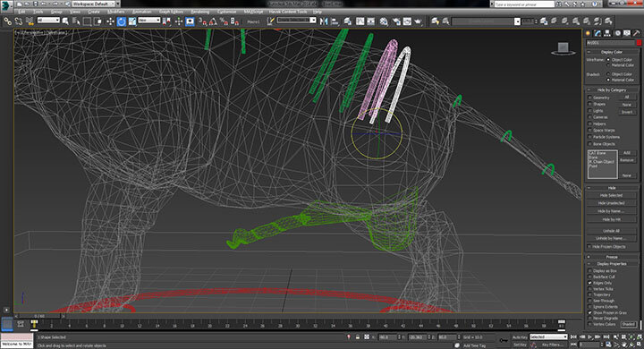Click the Mirror tool icon
The image size is (644, 349).
click(x=324, y=21)
